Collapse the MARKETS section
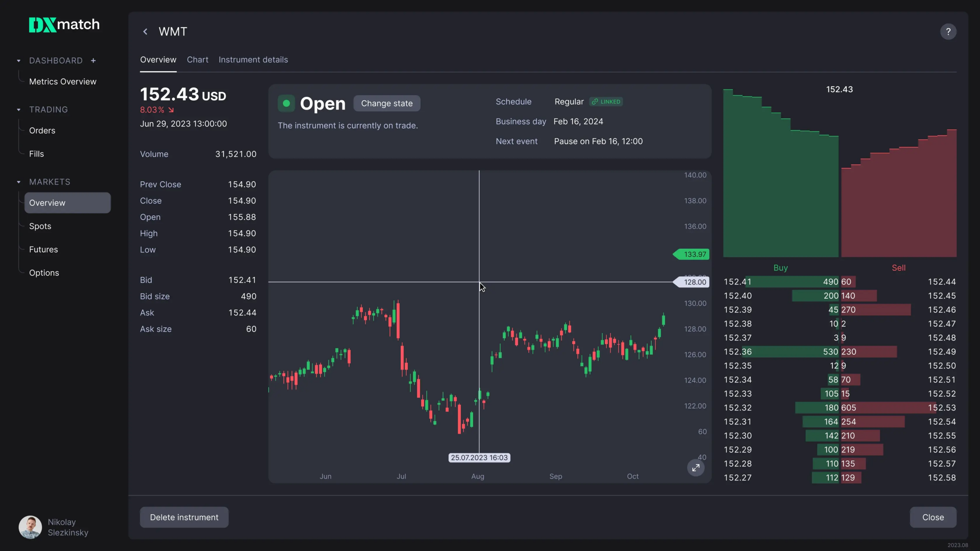980x551 pixels. point(19,182)
